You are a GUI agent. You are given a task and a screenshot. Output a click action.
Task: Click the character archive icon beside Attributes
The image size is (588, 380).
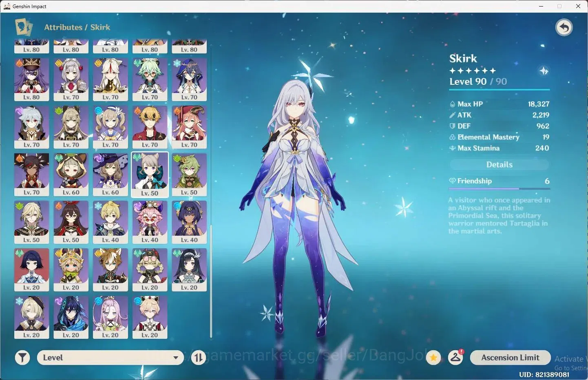[x=24, y=27]
